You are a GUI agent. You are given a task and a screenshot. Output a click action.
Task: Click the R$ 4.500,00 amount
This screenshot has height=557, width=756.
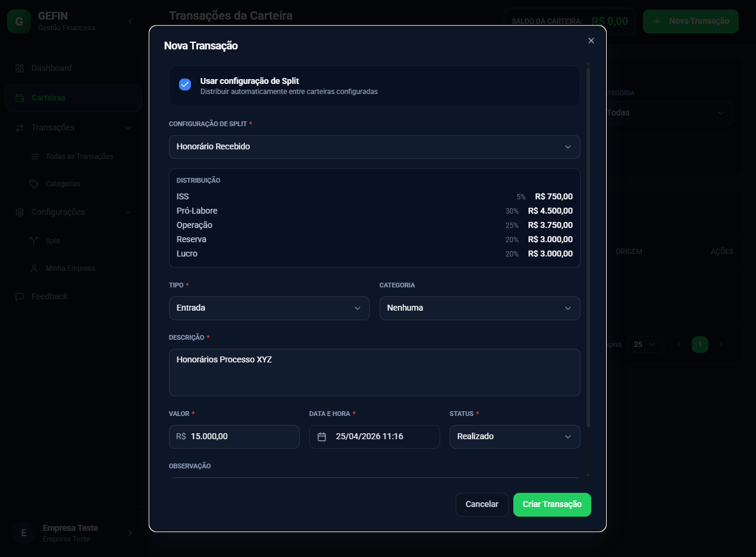pyautogui.click(x=550, y=211)
